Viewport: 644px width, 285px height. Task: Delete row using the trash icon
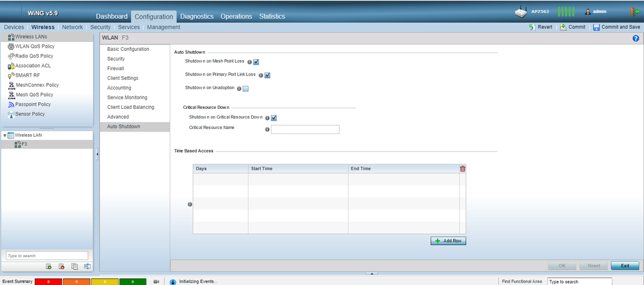[x=462, y=169]
